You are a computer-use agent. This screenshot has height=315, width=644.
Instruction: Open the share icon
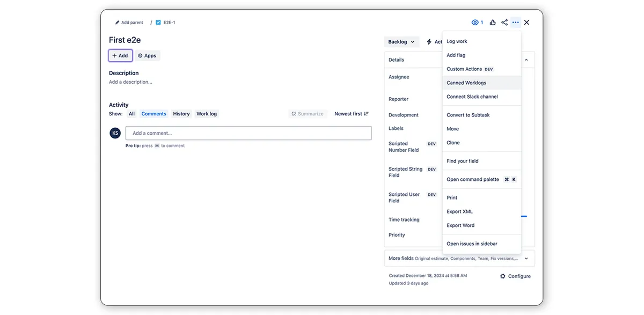click(x=504, y=23)
